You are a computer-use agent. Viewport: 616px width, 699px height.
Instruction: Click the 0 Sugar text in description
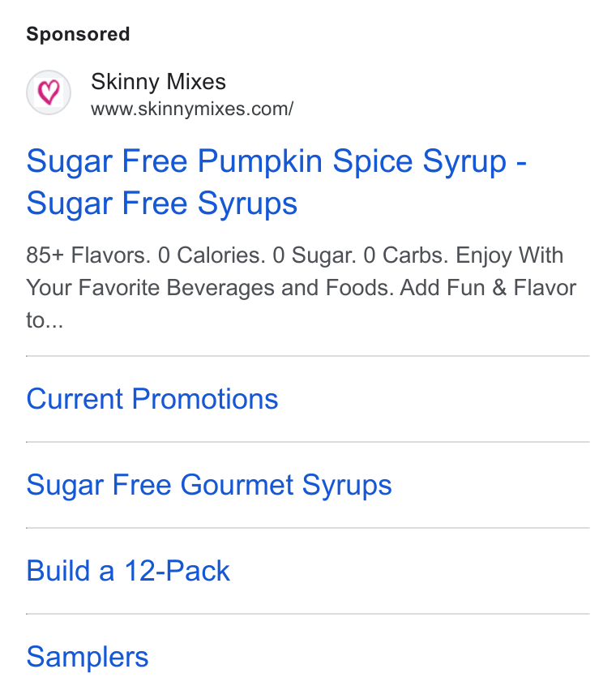tap(314, 255)
